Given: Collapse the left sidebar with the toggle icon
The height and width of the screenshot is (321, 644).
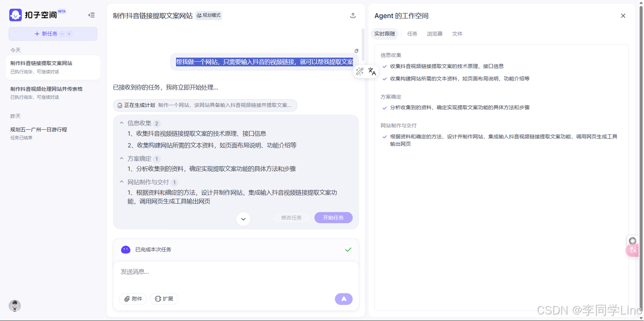Looking at the screenshot, I should click(x=91, y=15).
